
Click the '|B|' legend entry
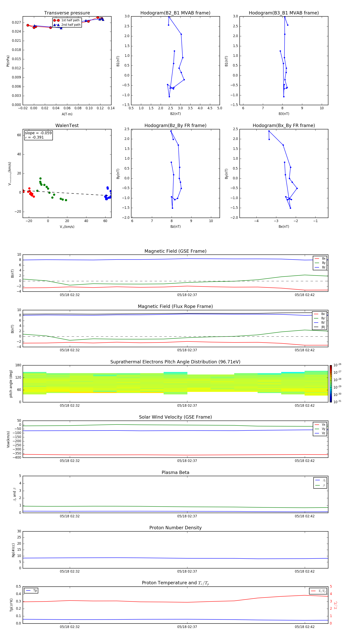pos(320,327)
